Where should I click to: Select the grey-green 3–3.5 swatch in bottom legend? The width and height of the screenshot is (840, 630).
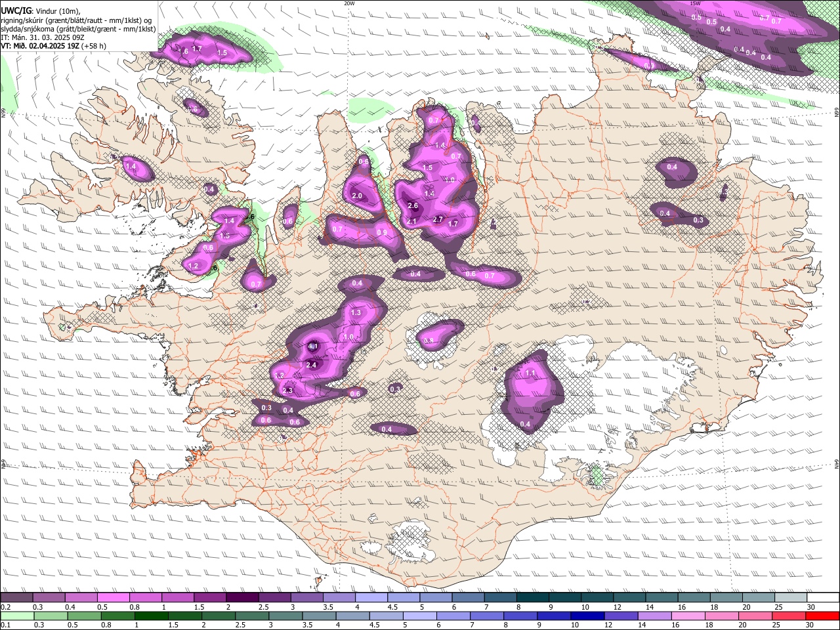pos(285,616)
